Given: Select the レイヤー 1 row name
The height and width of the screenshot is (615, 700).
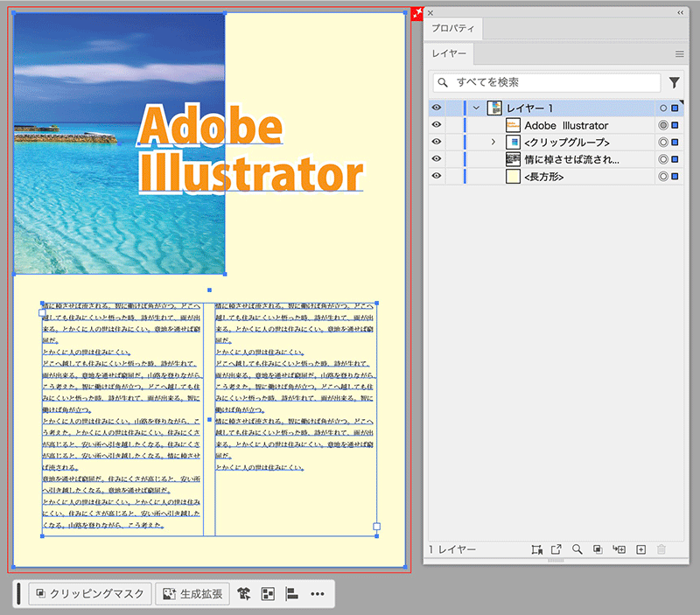Looking at the screenshot, I should (x=529, y=108).
